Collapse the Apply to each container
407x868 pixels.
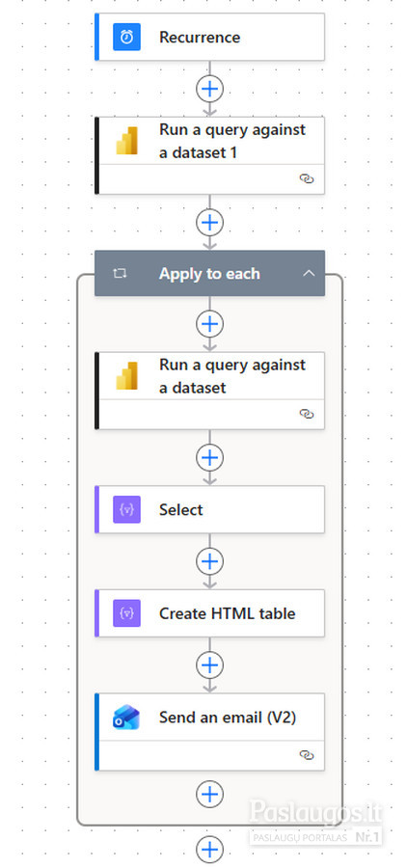click(309, 274)
